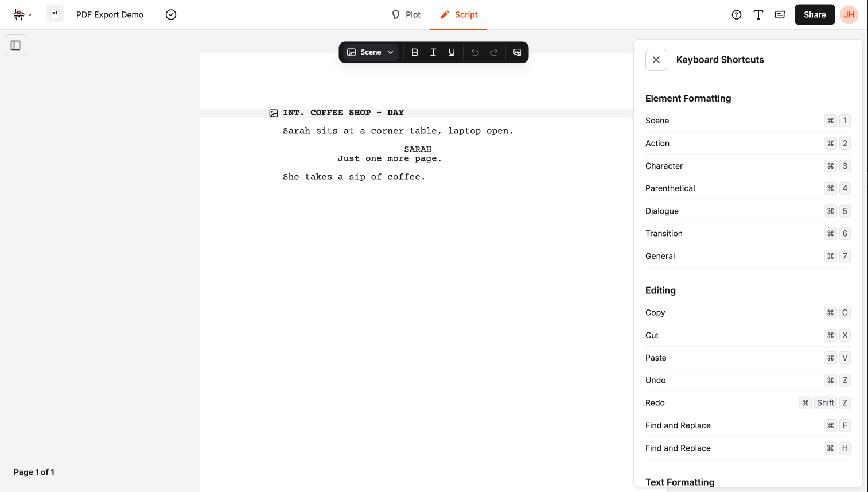Image resolution: width=868 pixels, height=492 pixels.
Task: Click the scene image icon beside heading
Action: click(x=274, y=113)
